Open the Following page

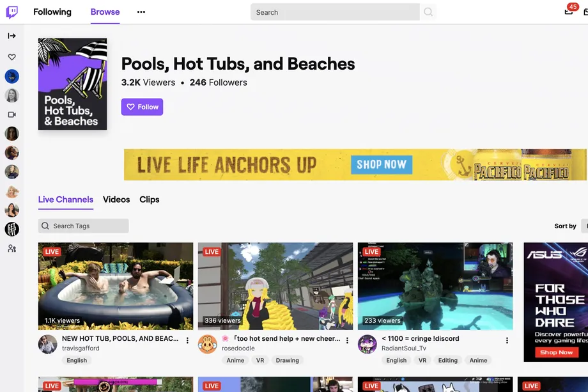(x=52, y=12)
